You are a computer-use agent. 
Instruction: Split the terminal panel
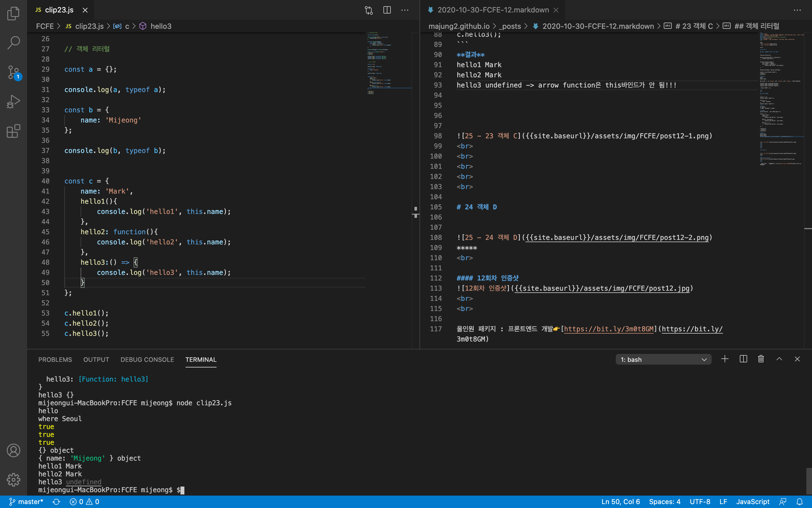point(743,359)
